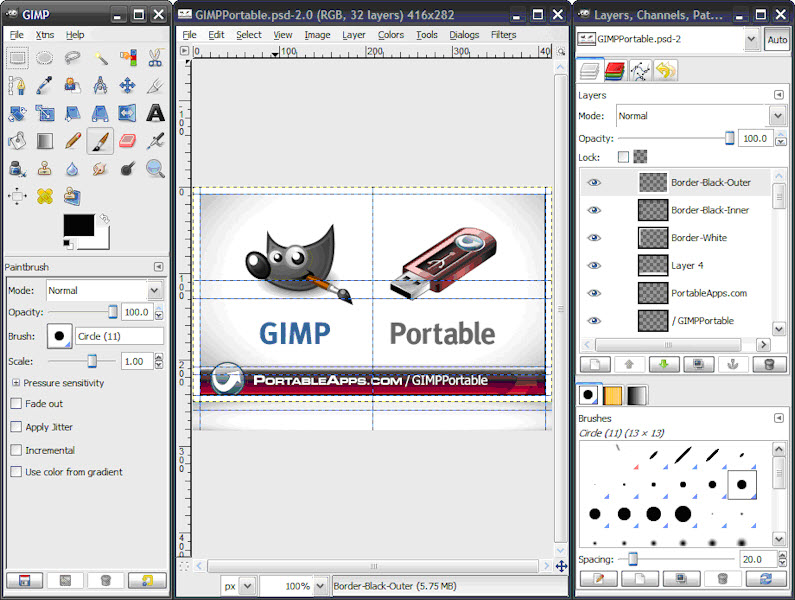Hide the Border-Black-Outer layer
Screen dimensions: 795x600
click(594, 183)
